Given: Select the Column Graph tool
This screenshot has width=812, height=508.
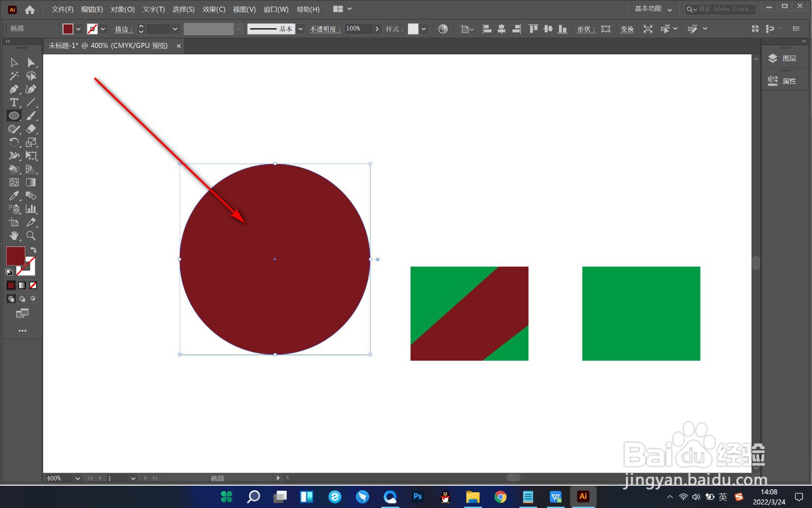Looking at the screenshot, I should pos(31,209).
